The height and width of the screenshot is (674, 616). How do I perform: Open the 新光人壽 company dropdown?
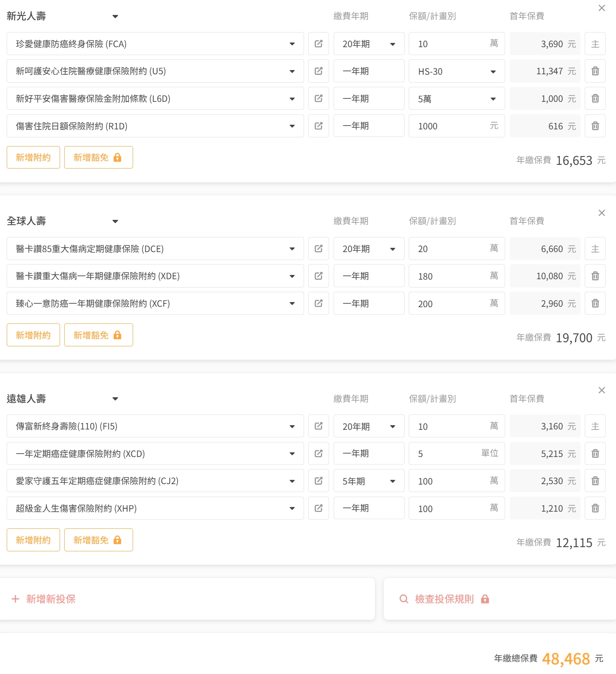pos(63,16)
